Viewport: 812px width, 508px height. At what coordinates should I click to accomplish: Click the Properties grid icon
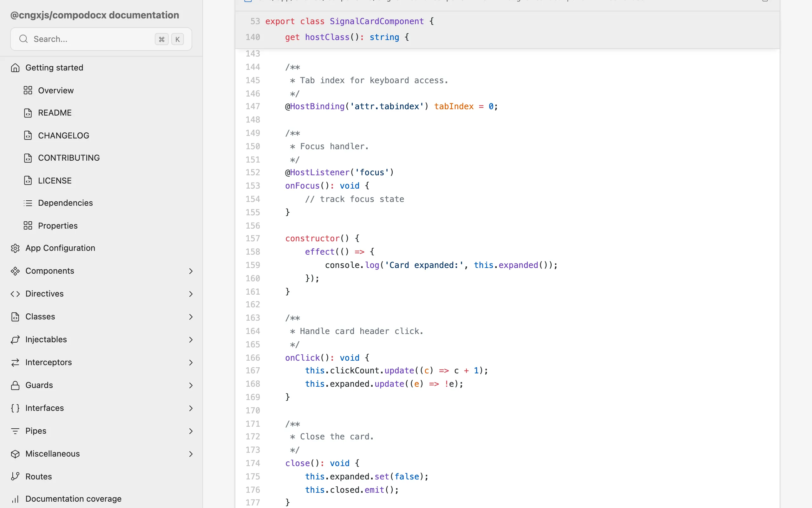(x=28, y=225)
